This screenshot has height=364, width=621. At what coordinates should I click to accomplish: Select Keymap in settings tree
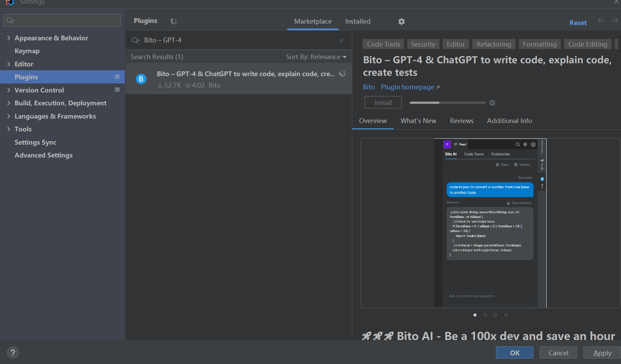coord(27,51)
